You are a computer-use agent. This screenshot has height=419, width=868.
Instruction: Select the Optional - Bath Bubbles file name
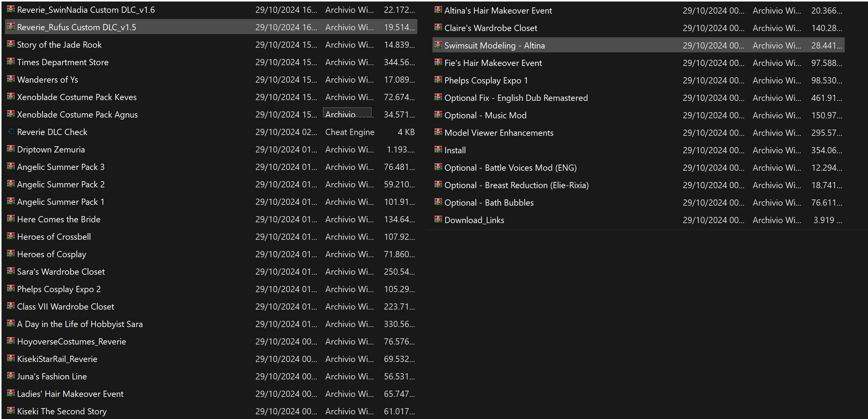489,203
